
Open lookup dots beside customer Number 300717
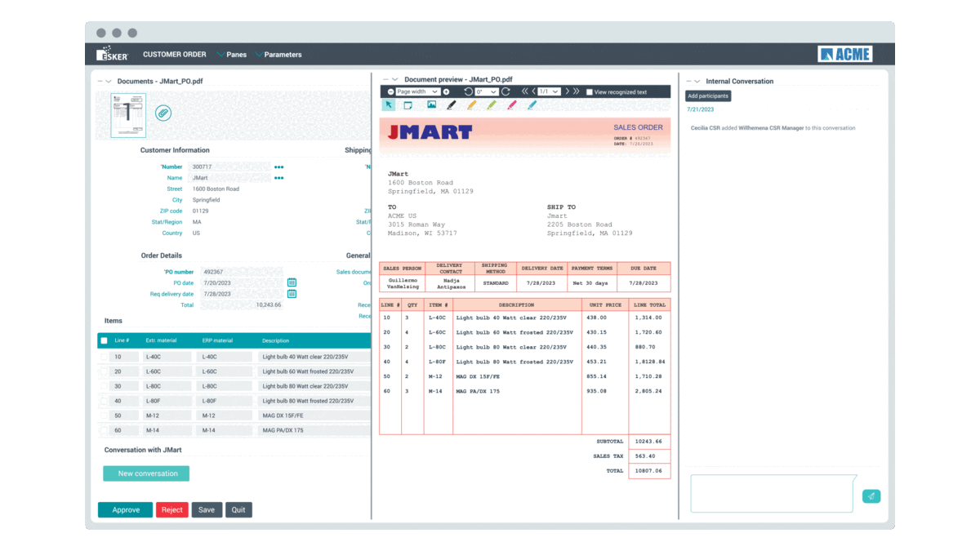[279, 167]
